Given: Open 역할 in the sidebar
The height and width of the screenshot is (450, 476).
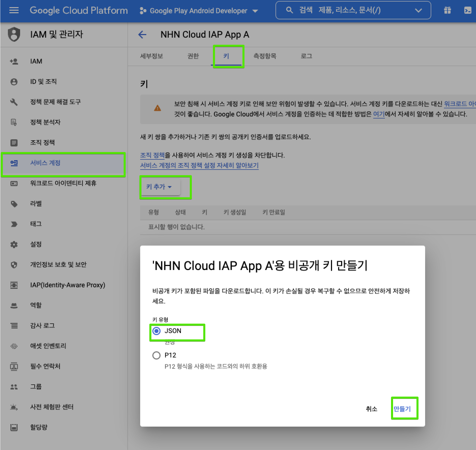Looking at the screenshot, I should coord(63,305).
